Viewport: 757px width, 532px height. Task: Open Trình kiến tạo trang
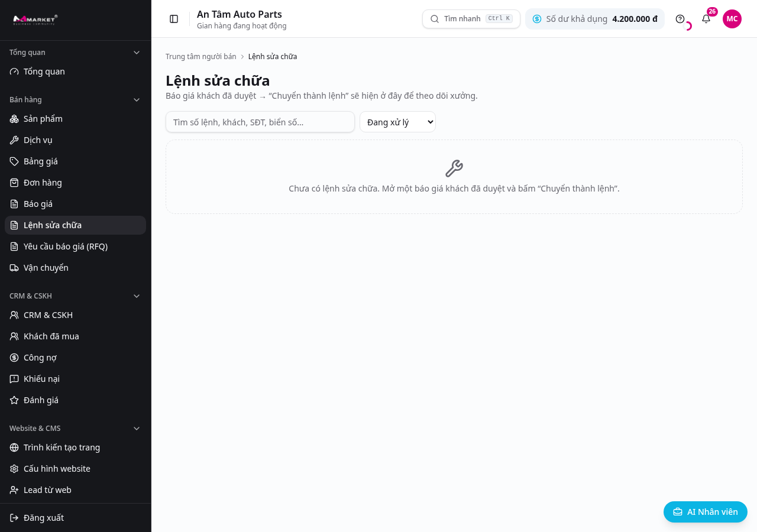pyautogui.click(x=75, y=447)
